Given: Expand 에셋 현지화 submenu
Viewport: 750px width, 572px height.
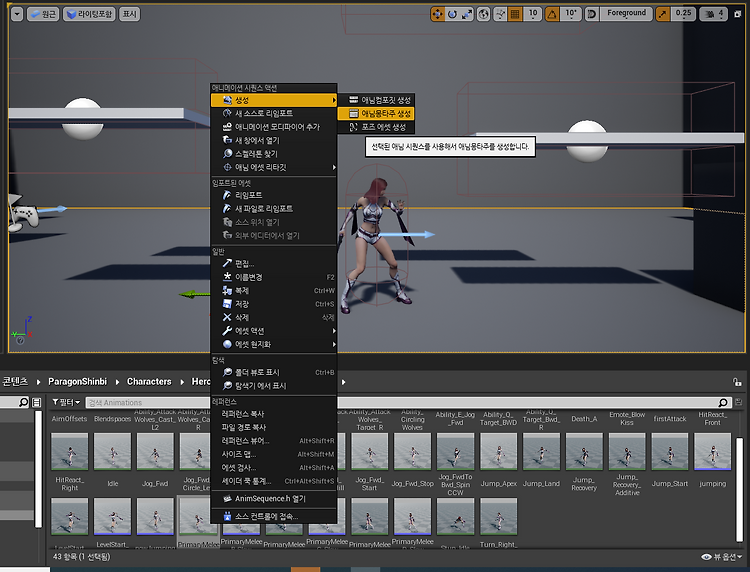Looking at the screenshot, I should tap(274, 344).
